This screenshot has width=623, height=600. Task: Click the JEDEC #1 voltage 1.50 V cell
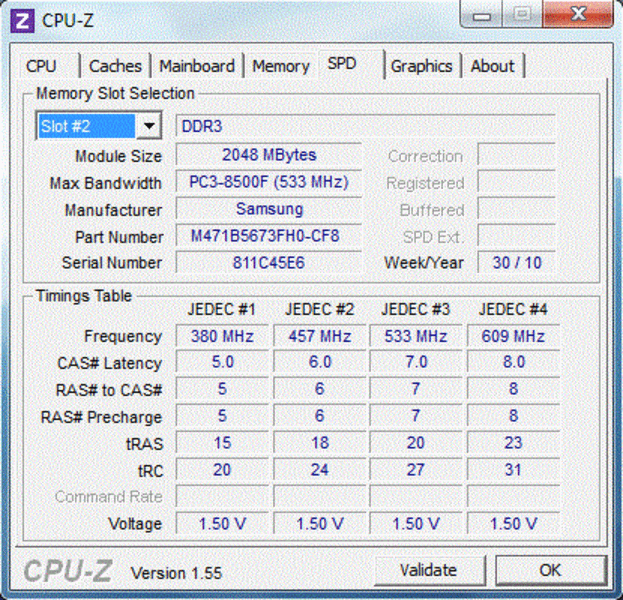222,524
